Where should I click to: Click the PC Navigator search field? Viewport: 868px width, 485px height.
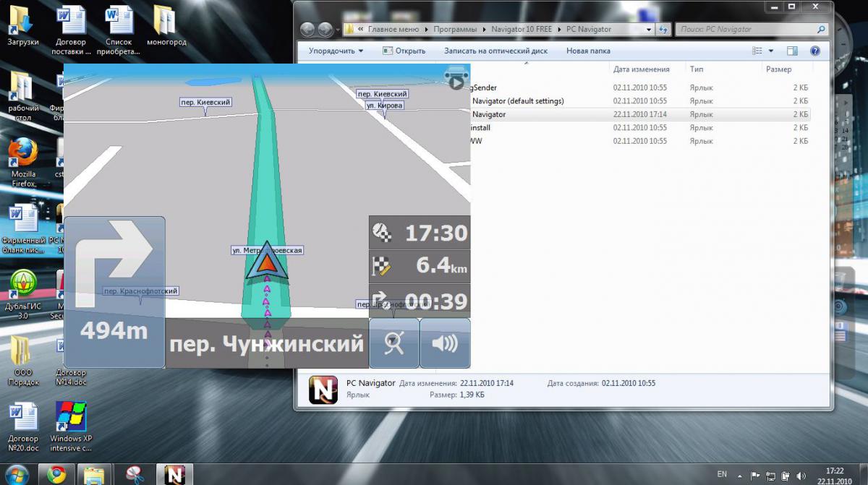[x=749, y=30]
